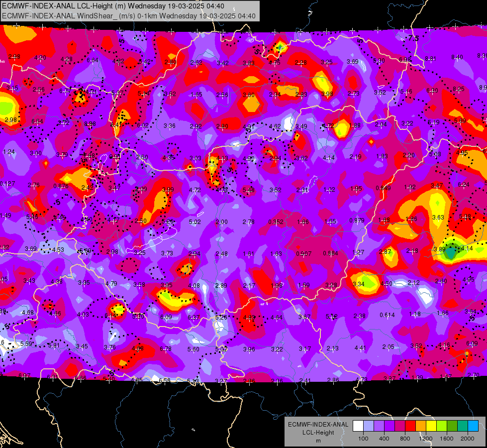Click the wind shear value 5.60
Screen dimensions: 487x448
[193, 349]
